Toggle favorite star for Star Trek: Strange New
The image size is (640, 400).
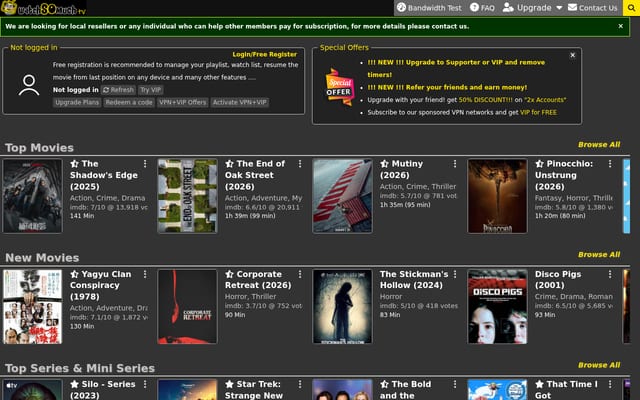(229, 384)
